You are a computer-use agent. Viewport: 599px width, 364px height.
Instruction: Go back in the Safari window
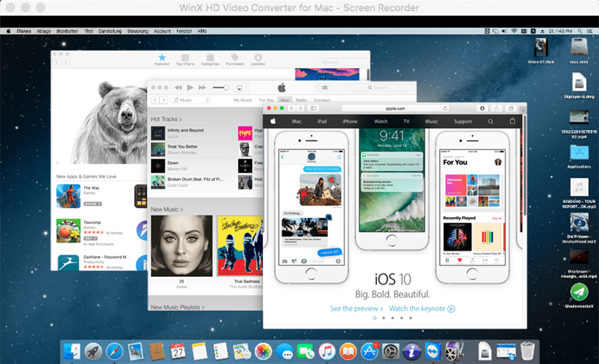pyautogui.click(x=291, y=108)
